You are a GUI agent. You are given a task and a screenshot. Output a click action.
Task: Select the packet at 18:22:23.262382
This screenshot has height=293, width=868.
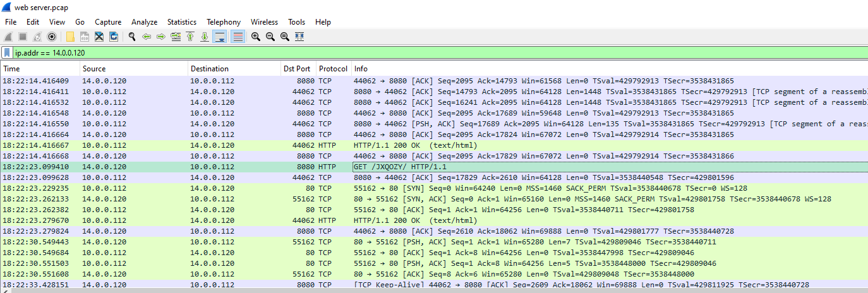tap(434, 210)
